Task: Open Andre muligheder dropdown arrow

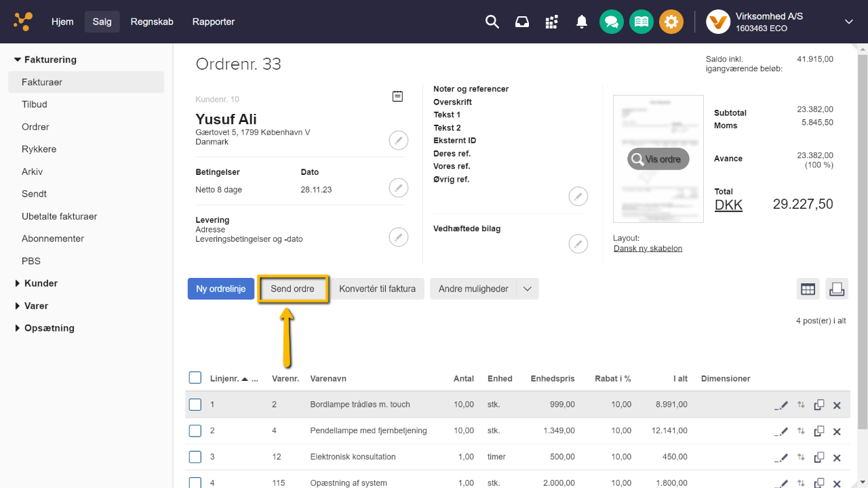Action: click(528, 289)
